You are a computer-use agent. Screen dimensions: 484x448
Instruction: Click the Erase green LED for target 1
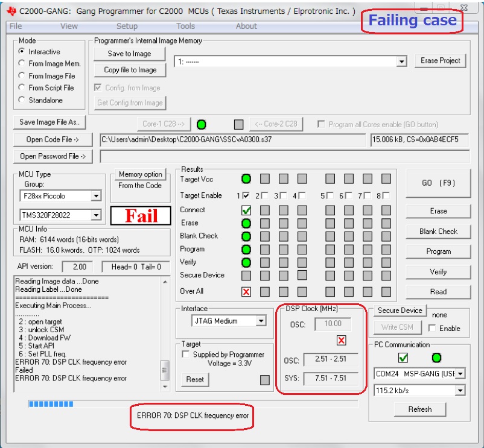pos(246,223)
